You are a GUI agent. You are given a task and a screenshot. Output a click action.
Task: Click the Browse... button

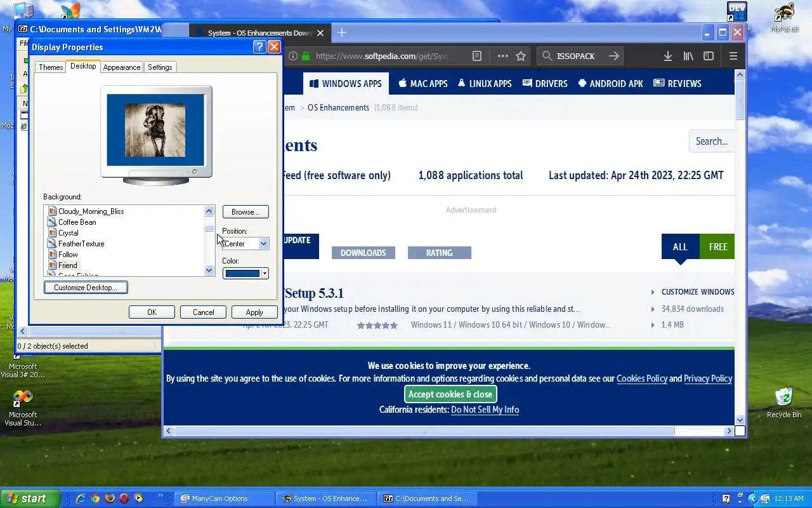click(x=246, y=212)
